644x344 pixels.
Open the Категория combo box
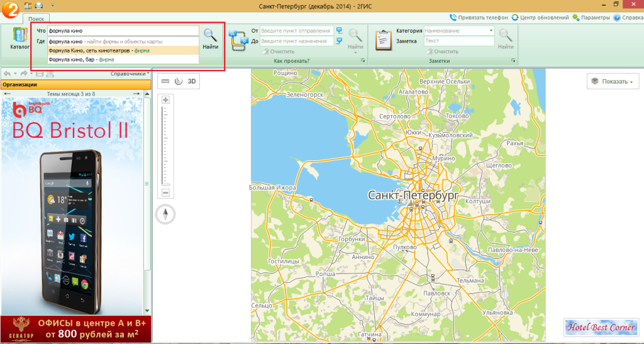(x=458, y=30)
